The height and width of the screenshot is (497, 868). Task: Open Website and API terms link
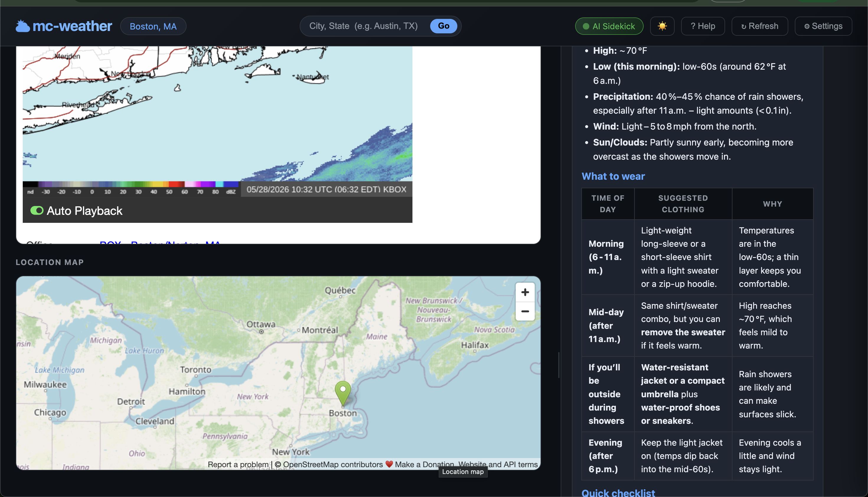coord(498,465)
